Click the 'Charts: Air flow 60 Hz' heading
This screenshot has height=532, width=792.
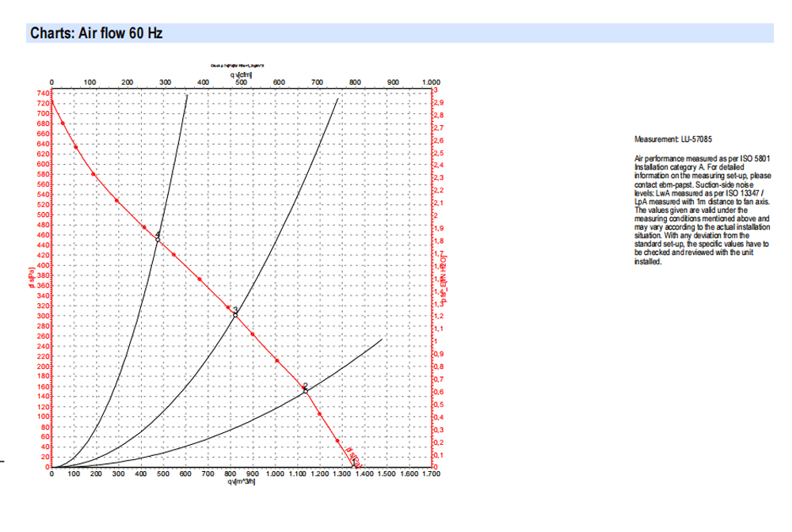[96, 33]
